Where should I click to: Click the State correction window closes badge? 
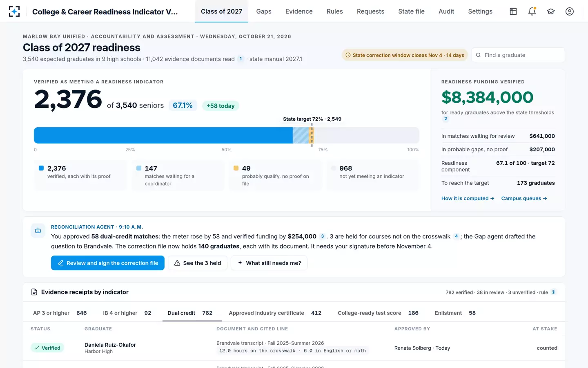pos(405,55)
